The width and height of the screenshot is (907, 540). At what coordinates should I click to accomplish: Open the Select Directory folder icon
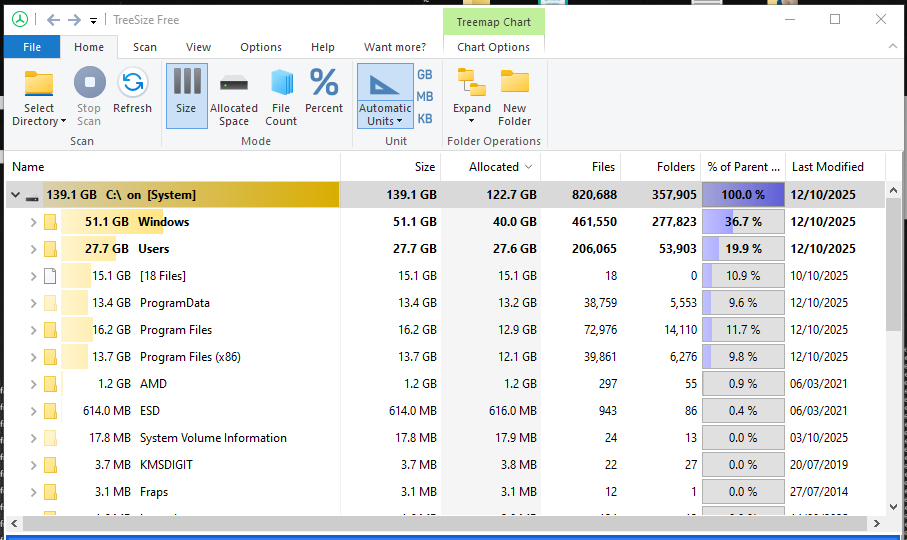pyautogui.click(x=39, y=84)
